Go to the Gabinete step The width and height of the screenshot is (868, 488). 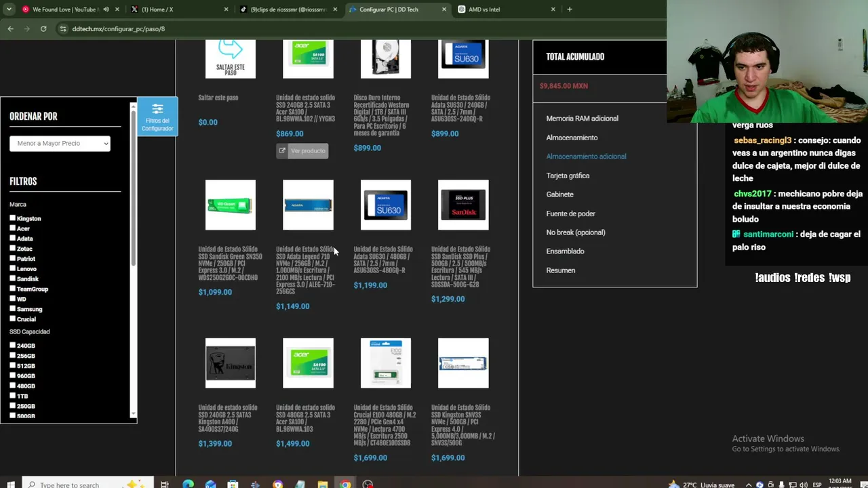(560, 195)
